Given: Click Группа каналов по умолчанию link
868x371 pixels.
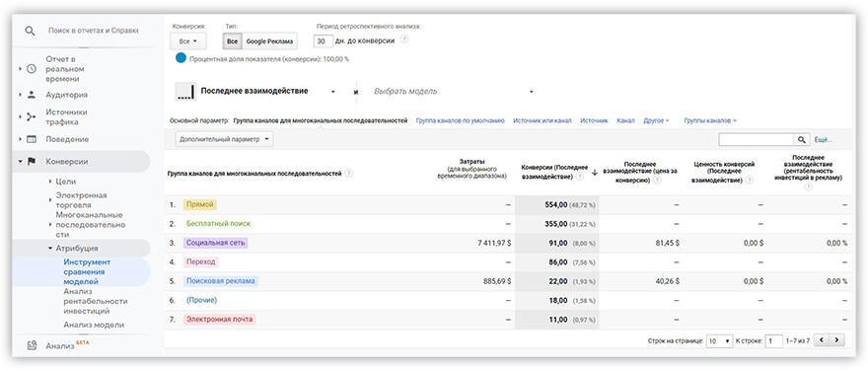Looking at the screenshot, I should 461,120.
